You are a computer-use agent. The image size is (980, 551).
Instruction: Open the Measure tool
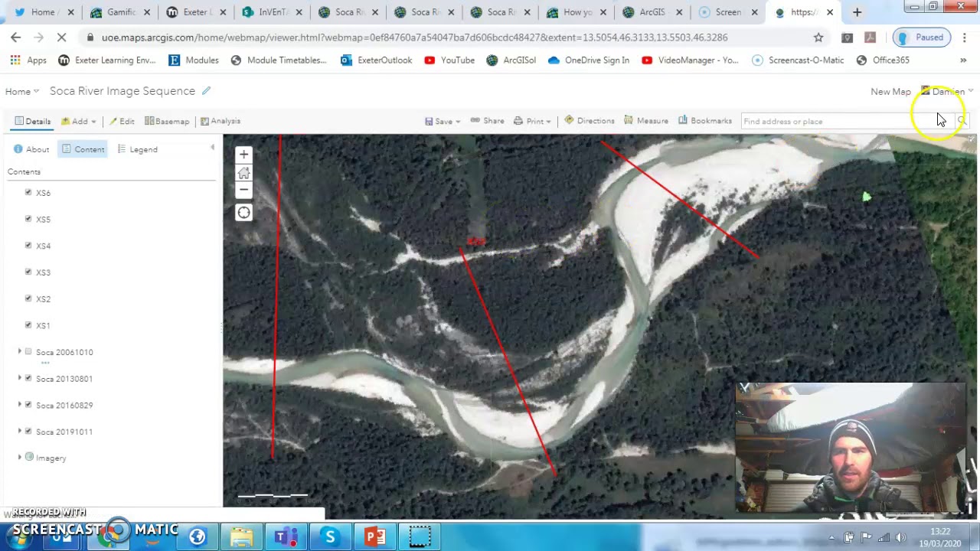[x=645, y=121]
